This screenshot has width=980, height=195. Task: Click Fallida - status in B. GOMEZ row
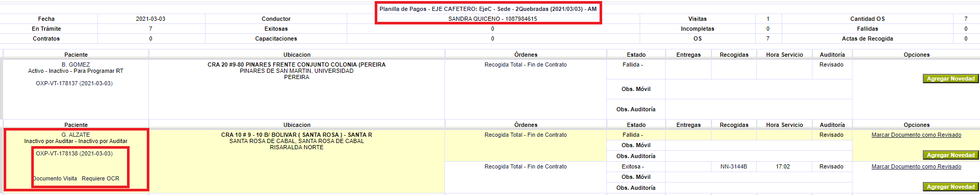point(632,64)
